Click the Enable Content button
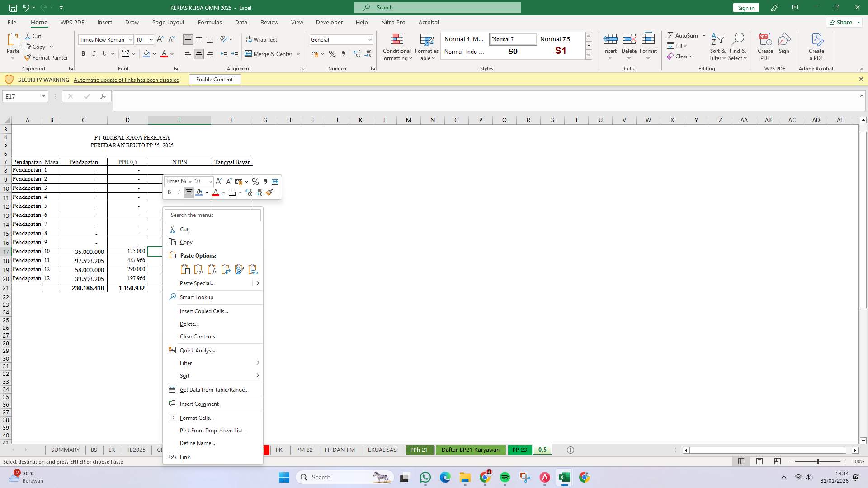868x488 pixels. pos(214,79)
